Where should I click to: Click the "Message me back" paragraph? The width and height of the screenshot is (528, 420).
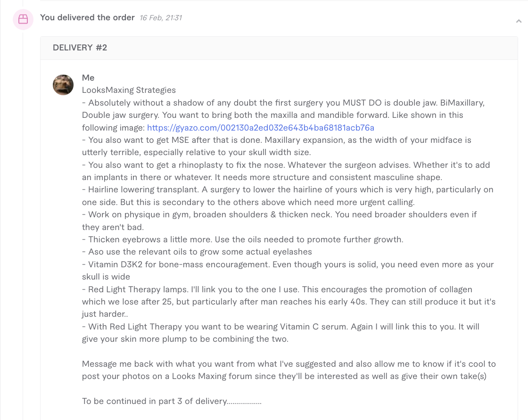289,370
